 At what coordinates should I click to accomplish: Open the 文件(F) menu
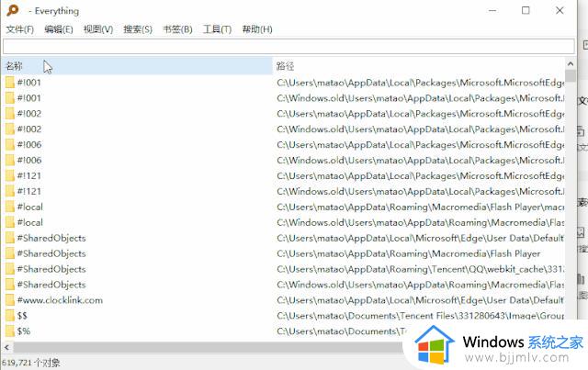tap(20, 29)
